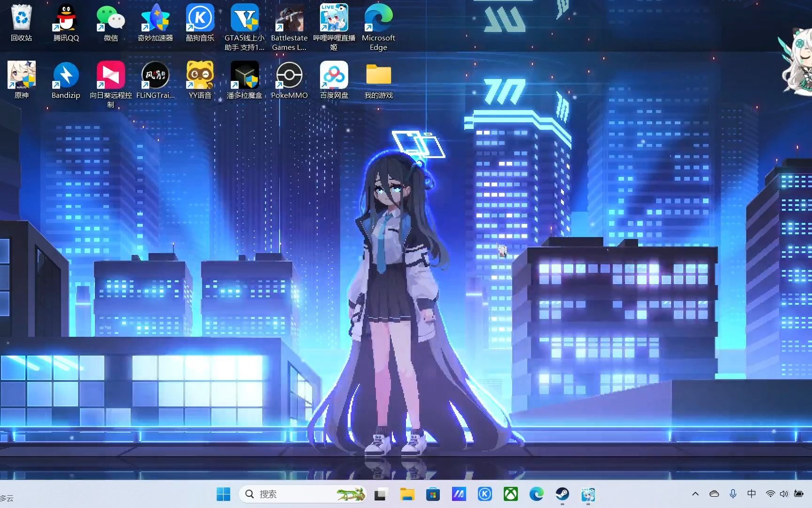
Task: Open Microsoft Store from the taskbar
Action: pos(433,494)
